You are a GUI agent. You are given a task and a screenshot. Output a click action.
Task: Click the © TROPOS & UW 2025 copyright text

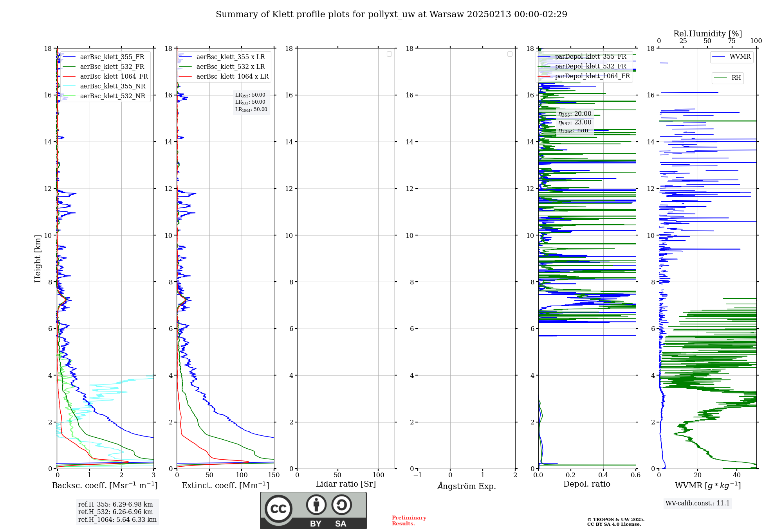tap(616, 520)
